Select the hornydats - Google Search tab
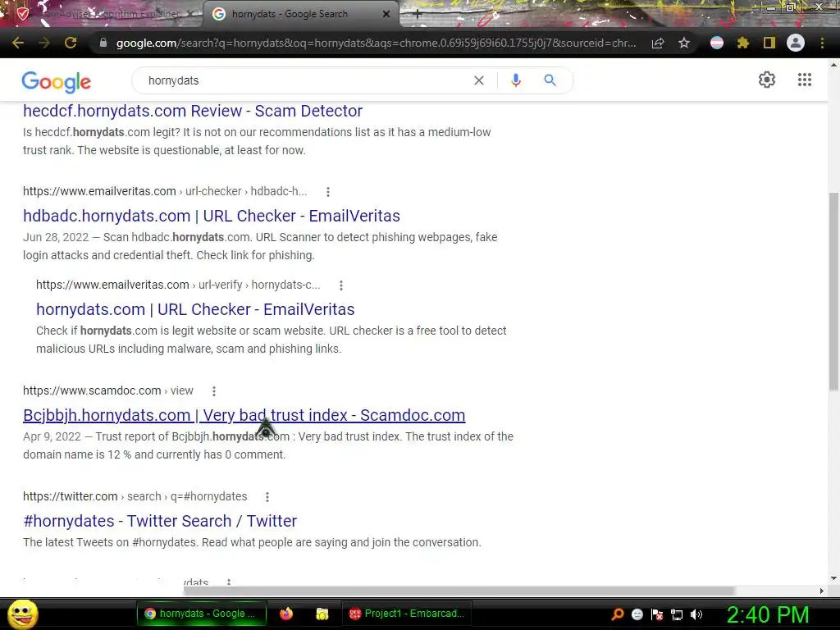 click(x=300, y=14)
